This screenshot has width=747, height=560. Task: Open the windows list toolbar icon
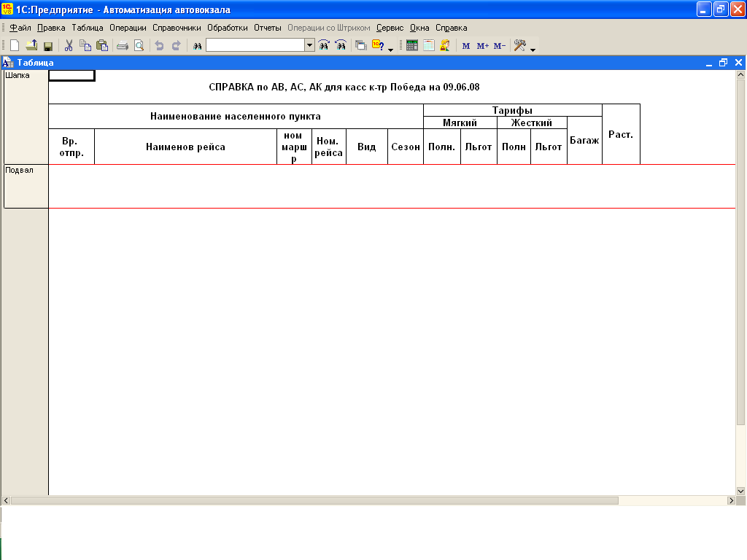[361, 46]
